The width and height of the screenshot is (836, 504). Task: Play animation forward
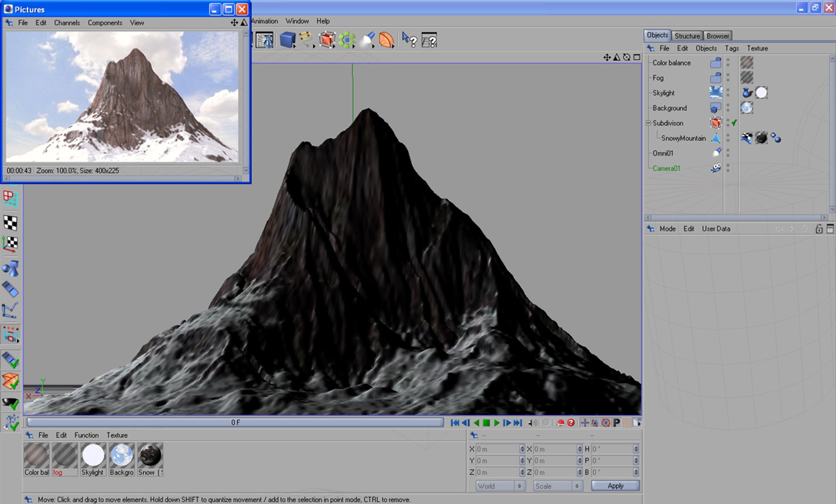point(496,423)
